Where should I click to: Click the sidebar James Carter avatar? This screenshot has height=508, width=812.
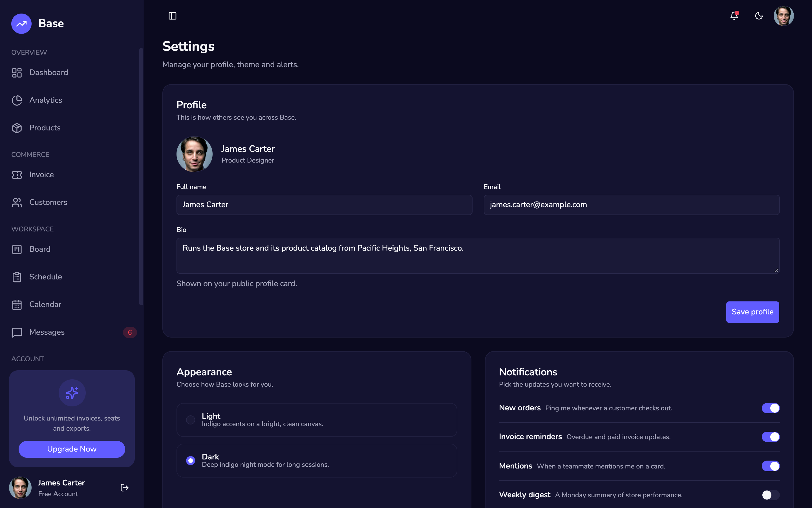[x=20, y=487]
